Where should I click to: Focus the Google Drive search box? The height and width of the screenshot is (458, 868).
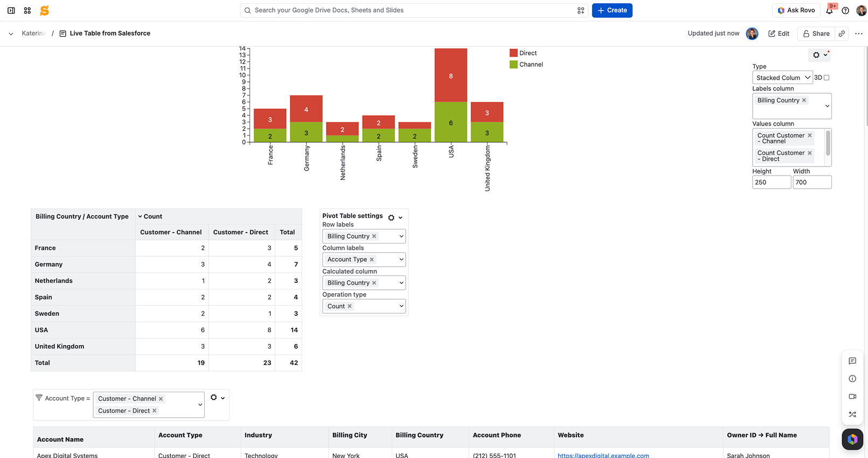(414, 10)
